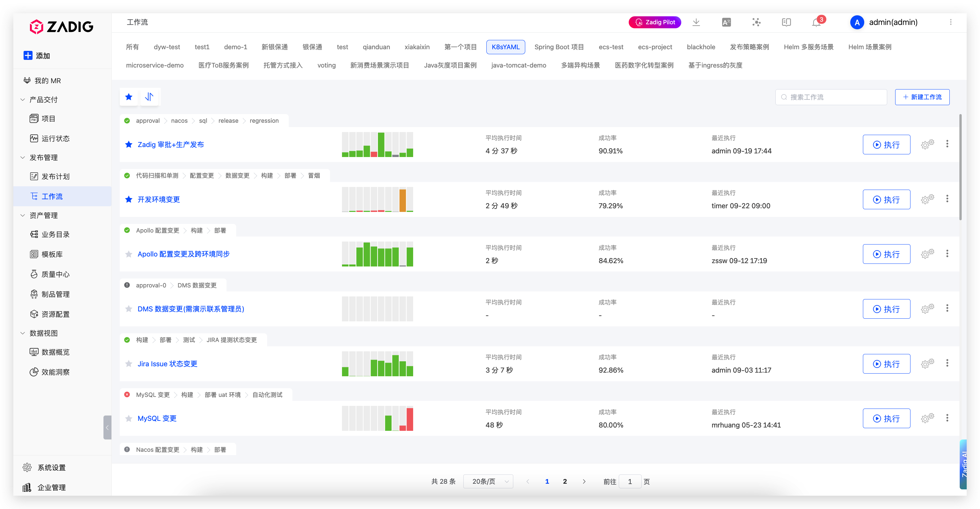The height and width of the screenshot is (509, 980).
Task: Toggle the favorites star filter button
Action: (x=129, y=97)
